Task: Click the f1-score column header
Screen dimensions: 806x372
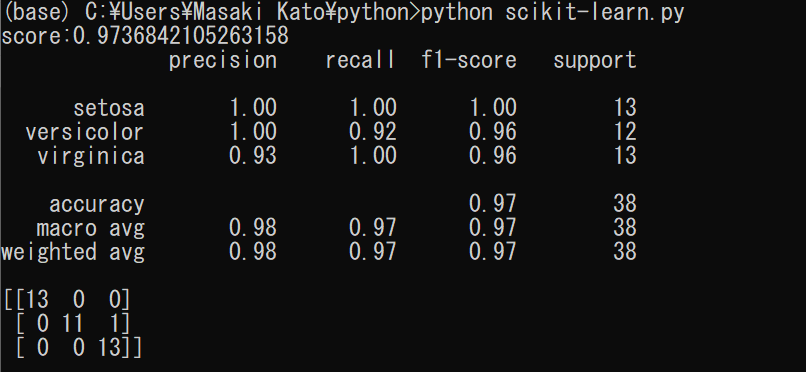Action: coord(469,60)
